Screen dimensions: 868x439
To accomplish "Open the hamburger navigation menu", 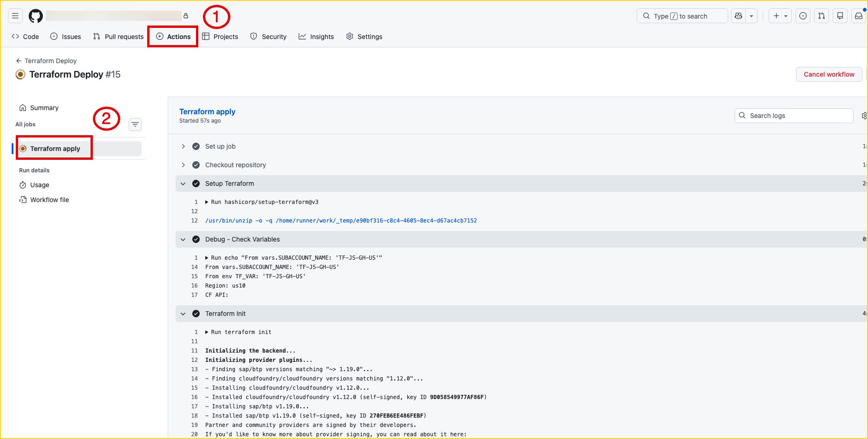I will pos(15,16).
